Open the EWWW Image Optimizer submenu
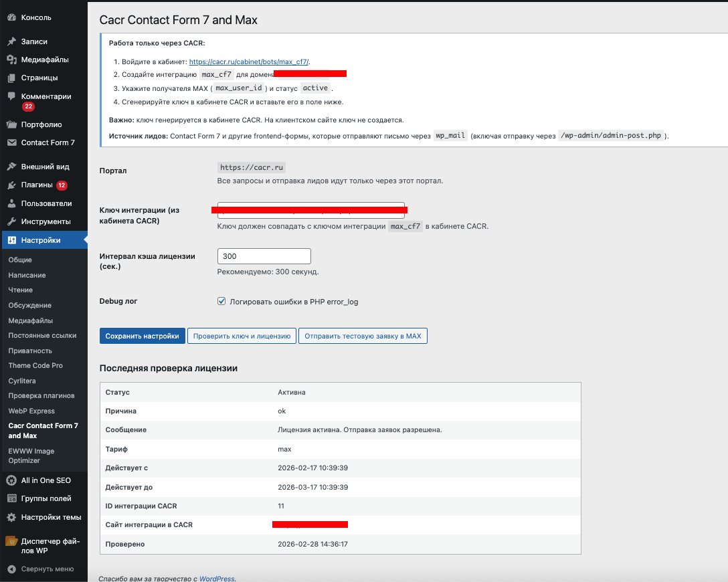This screenshot has width=728, height=582. (x=31, y=456)
